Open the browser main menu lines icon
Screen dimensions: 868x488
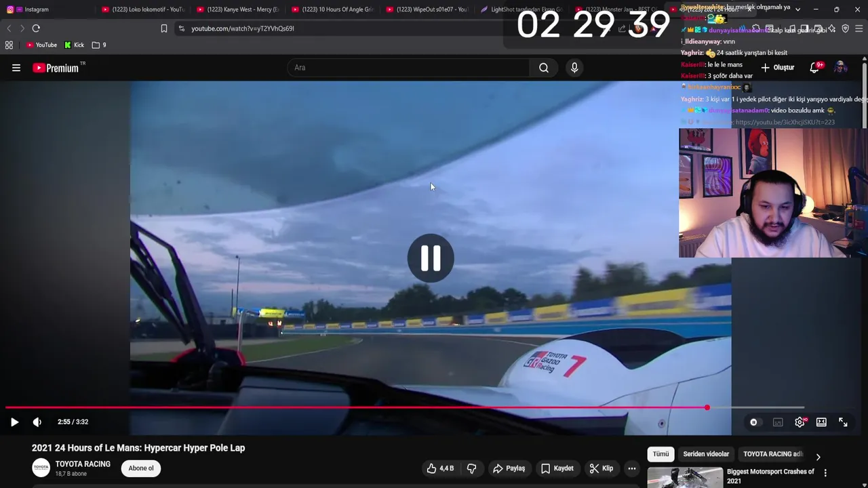(x=859, y=28)
